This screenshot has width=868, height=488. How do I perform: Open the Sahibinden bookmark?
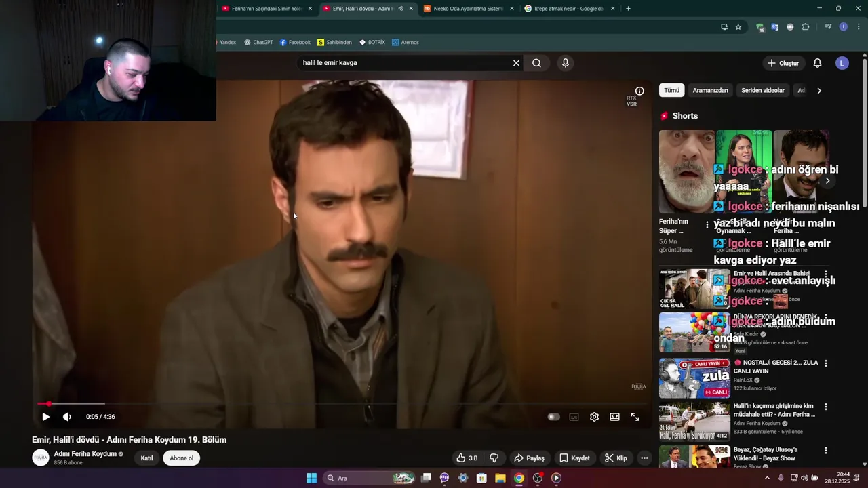point(334,42)
